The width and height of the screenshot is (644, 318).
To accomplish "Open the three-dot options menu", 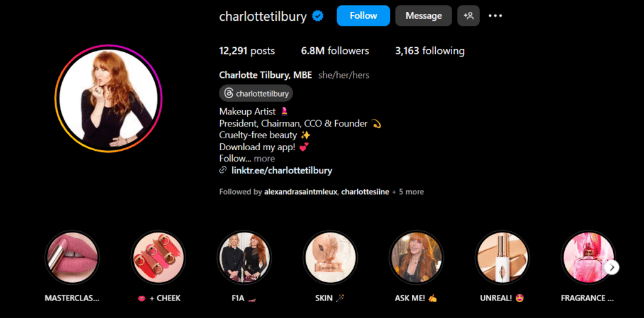I will coord(496,16).
